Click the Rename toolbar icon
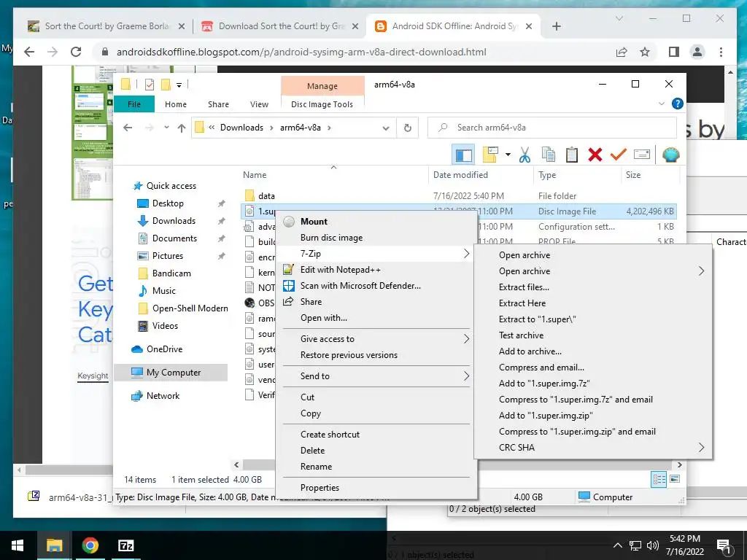This screenshot has width=747, height=560. point(642,155)
